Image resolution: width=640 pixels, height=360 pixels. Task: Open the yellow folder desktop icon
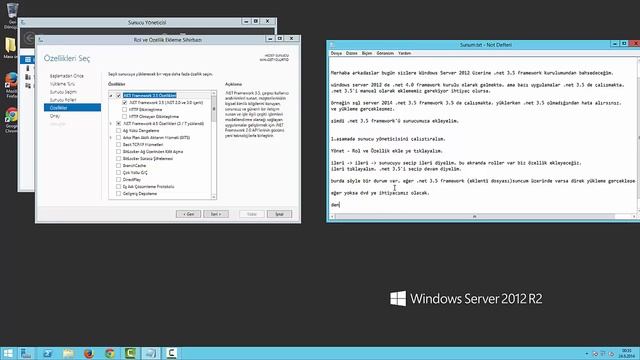point(11,45)
